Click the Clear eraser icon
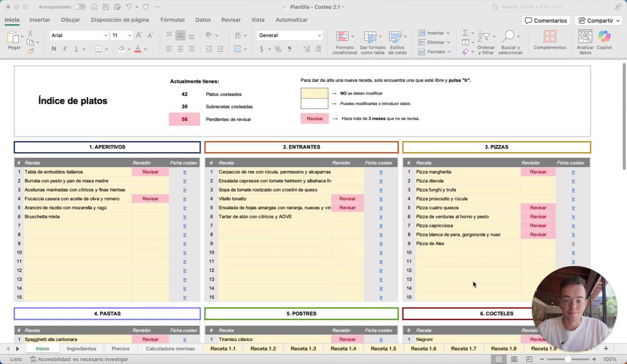This screenshot has height=364, width=627. tap(466, 52)
